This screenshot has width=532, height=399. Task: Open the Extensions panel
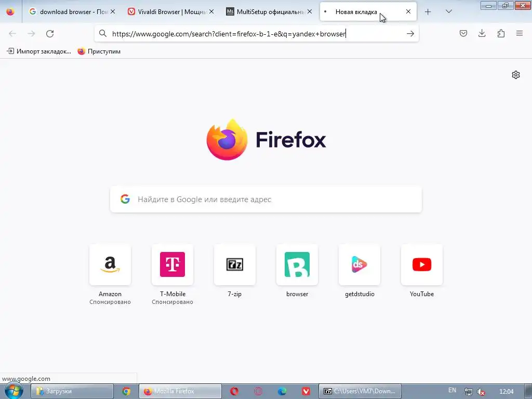[501, 33]
